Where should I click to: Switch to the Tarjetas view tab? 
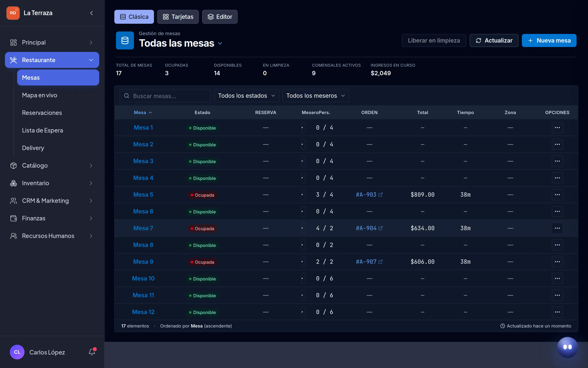178,17
